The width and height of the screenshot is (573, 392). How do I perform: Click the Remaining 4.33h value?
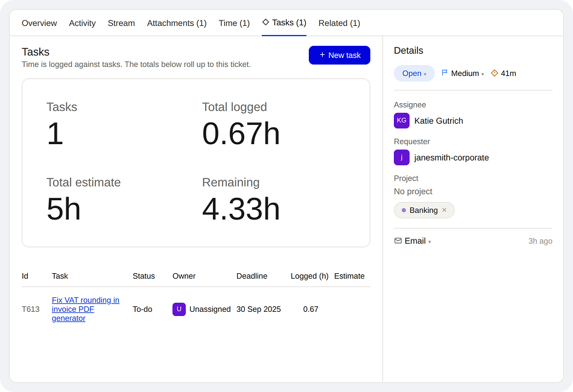pyautogui.click(x=241, y=209)
